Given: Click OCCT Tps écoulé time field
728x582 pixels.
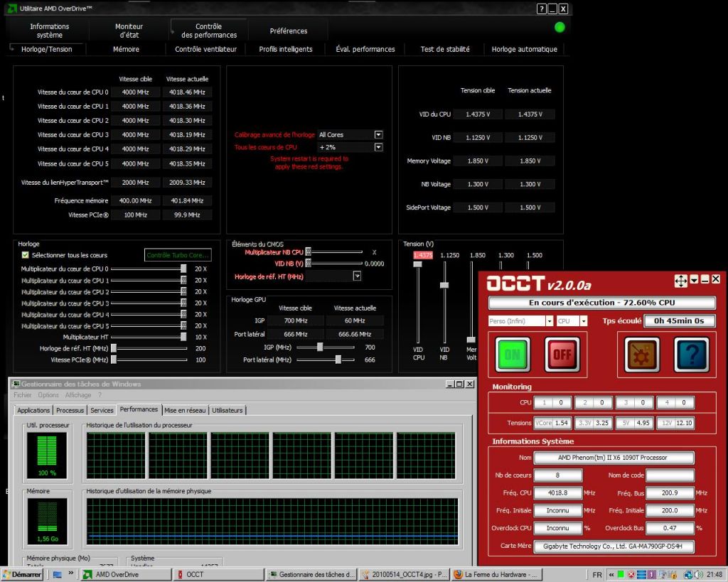Looking at the screenshot, I should coord(679,320).
